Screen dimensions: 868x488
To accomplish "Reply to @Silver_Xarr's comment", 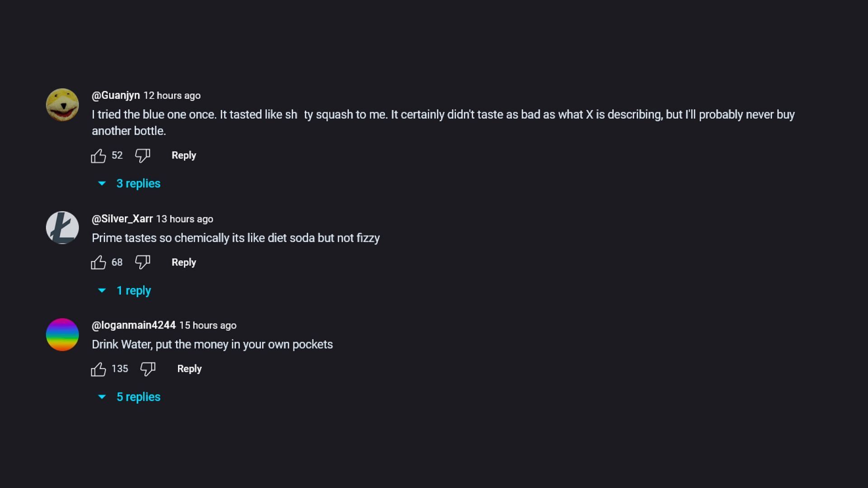I will pos(184,263).
